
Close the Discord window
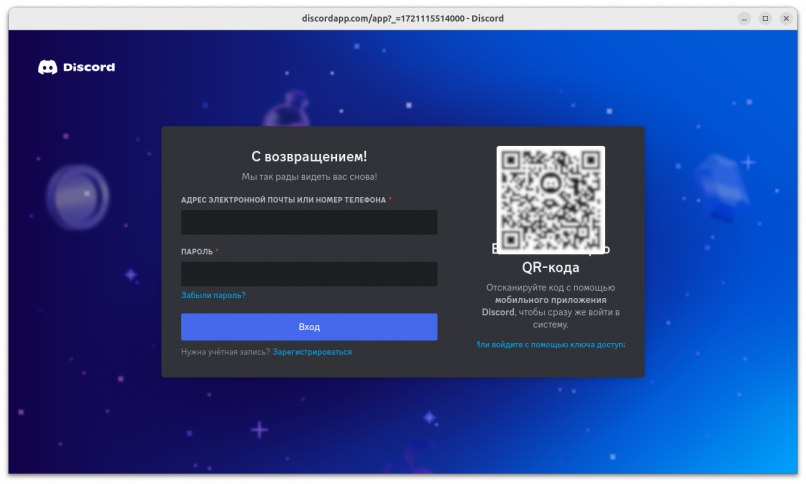coord(786,18)
